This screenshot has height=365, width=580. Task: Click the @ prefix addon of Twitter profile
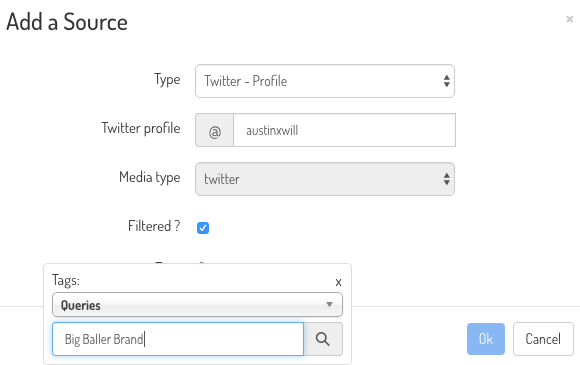(x=215, y=130)
